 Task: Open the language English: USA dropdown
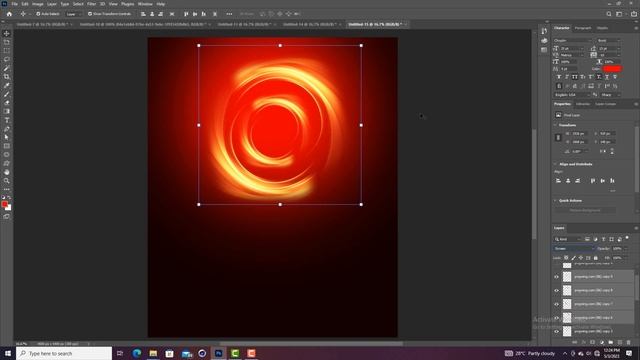click(x=572, y=95)
